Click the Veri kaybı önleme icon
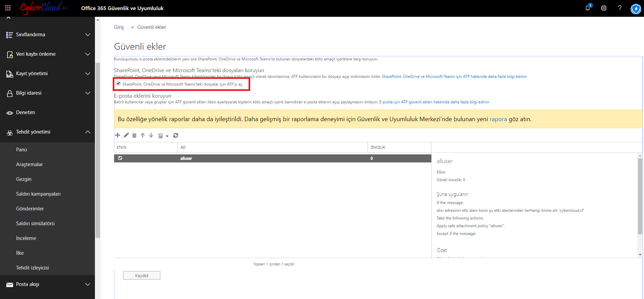This screenshot has width=644, height=299. click(10, 54)
